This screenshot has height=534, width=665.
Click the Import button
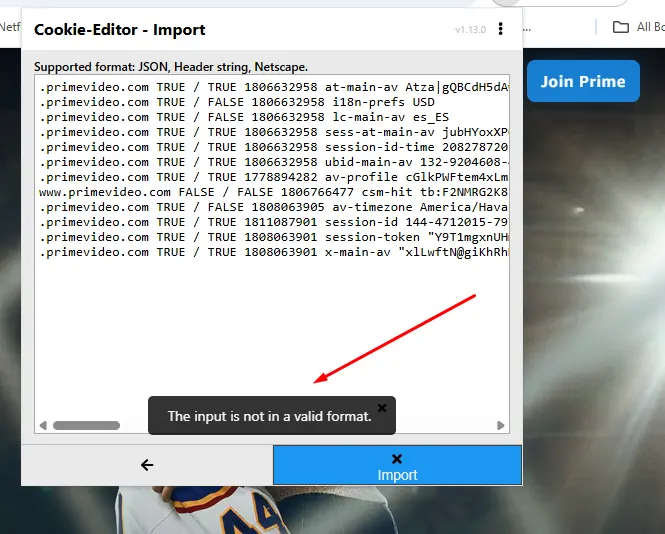(397, 465)
